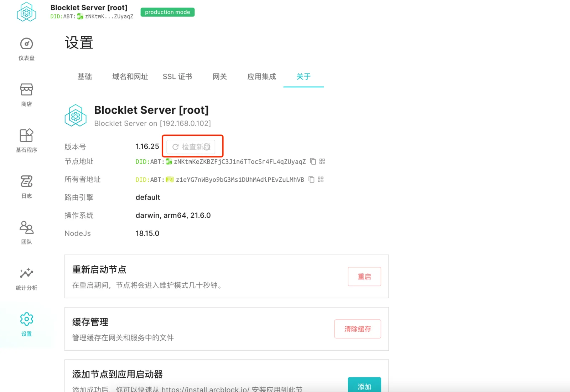Switch to the 基础 tab
This screenshot has height=392, width=570.
85,77
